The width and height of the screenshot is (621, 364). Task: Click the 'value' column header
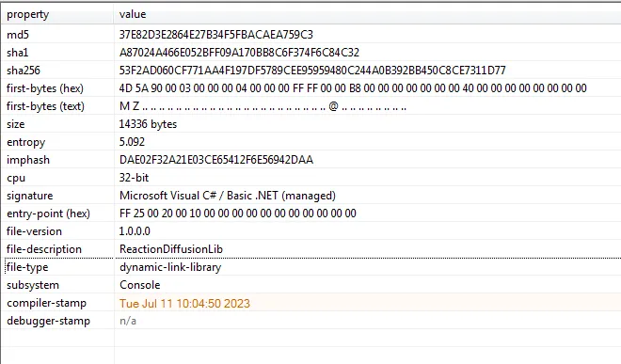(x=133, y=14)
